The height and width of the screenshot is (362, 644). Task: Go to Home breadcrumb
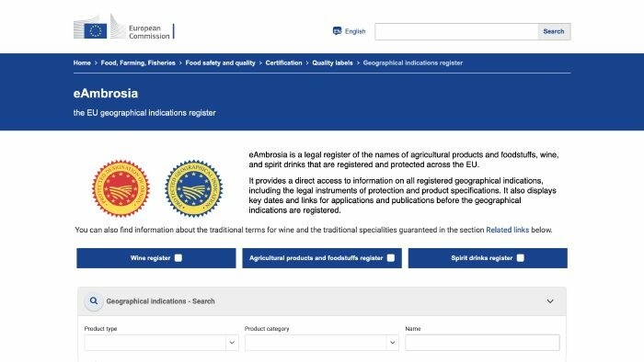pos(82,62)
